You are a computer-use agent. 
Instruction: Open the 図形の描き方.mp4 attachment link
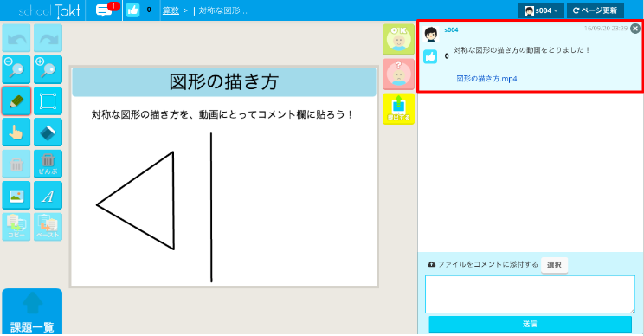[x=486, y=79]
